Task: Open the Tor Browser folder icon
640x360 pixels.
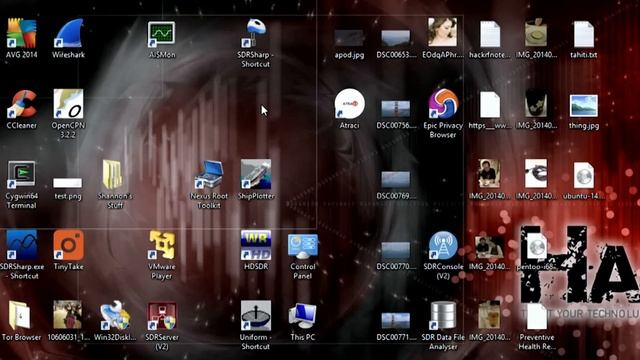Action: (x=20, y=316)
